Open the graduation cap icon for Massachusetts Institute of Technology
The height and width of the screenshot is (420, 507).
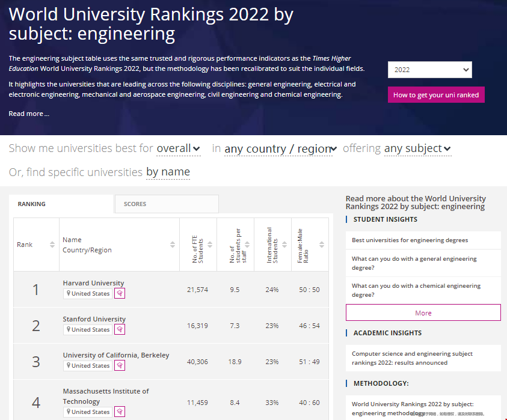pos(120,412)
